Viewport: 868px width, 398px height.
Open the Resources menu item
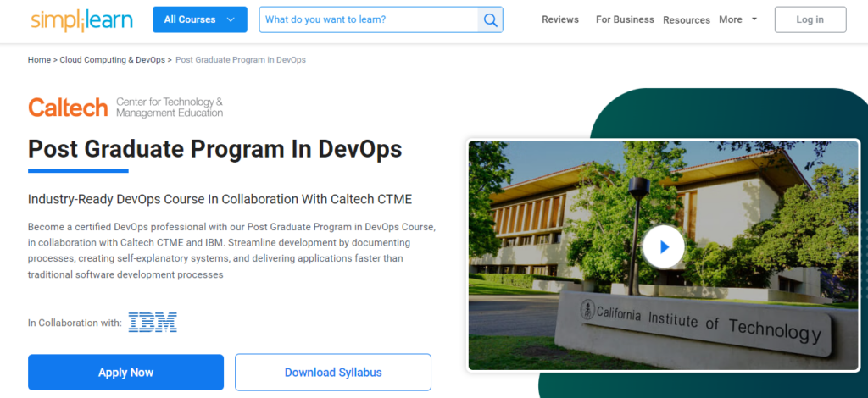(x=687, y=20)
